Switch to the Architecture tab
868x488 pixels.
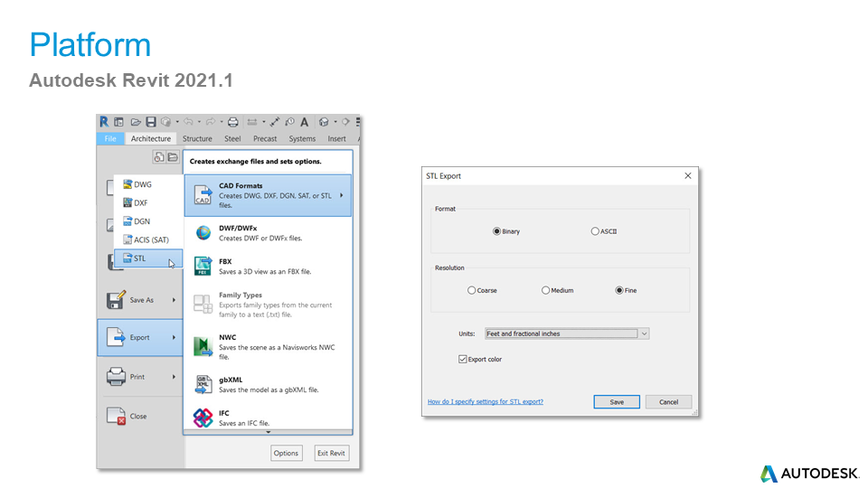(x=151, y=139)
